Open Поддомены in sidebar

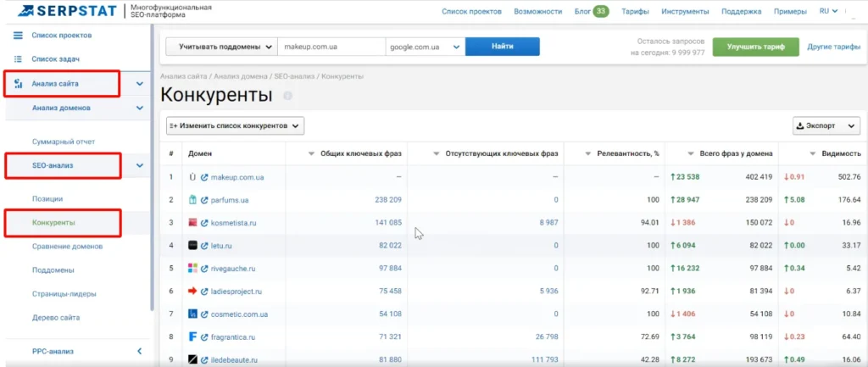(x=53, y=270)
